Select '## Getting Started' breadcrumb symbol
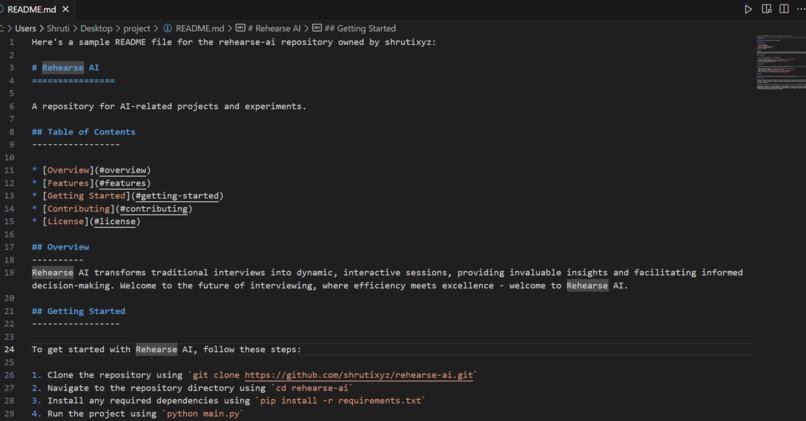Viewport: 806px width, 421px height. [360, 28]
